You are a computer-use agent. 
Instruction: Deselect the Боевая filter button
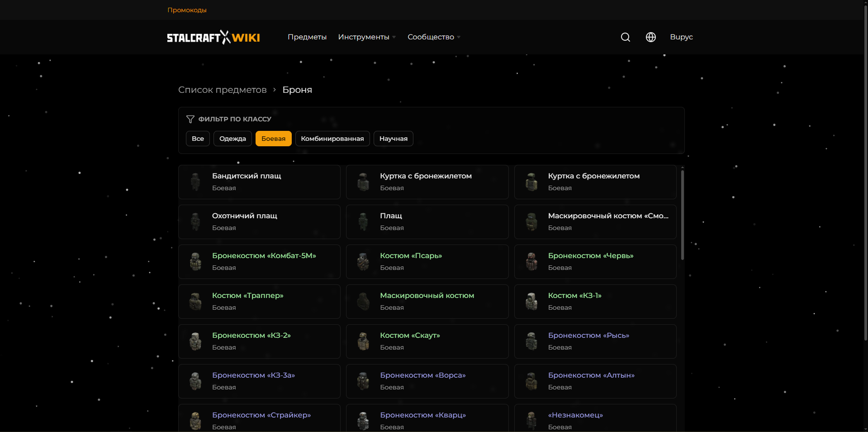click(x=273, y=139)
